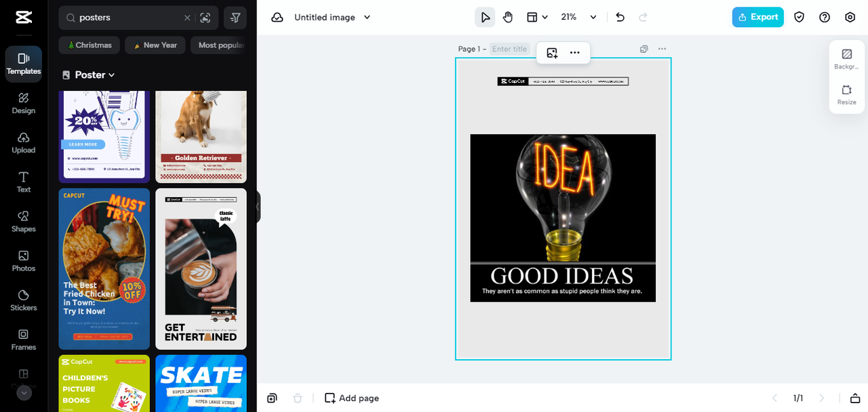This screenshot has height=412, width=868.
Task: Choose the SKATE poster template
Action: 201,383
